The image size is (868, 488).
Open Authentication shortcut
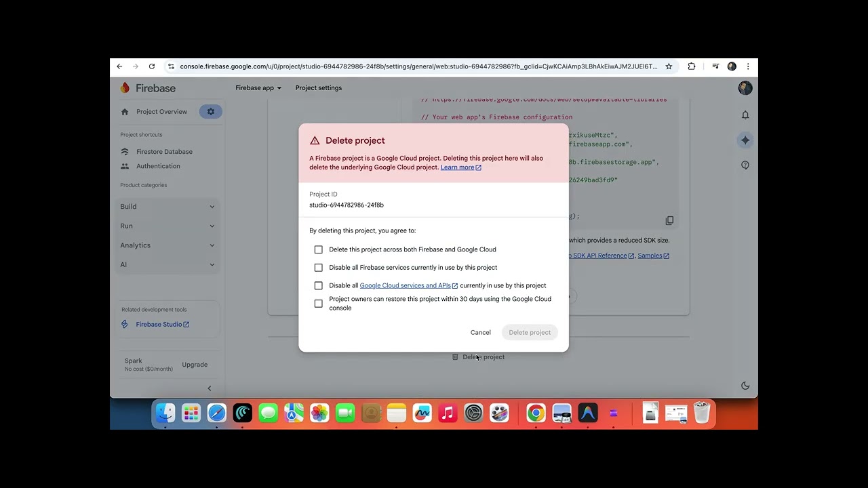[x=151, y=166]
